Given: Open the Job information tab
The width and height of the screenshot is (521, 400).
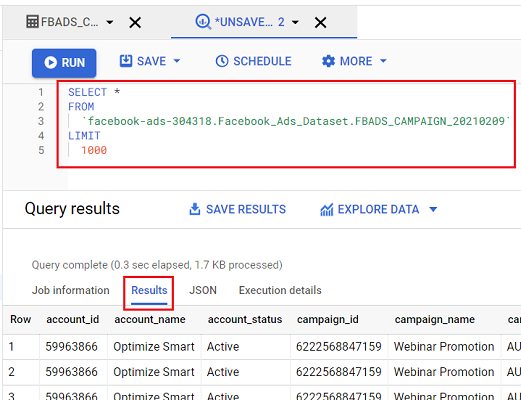Looking at the screenshot, I should pos(71,290).
